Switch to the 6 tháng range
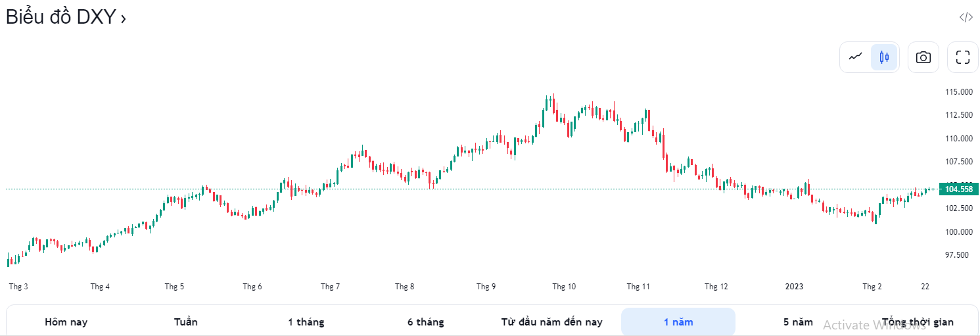Viewport: 980px width, 336px height. coord(425,322)
